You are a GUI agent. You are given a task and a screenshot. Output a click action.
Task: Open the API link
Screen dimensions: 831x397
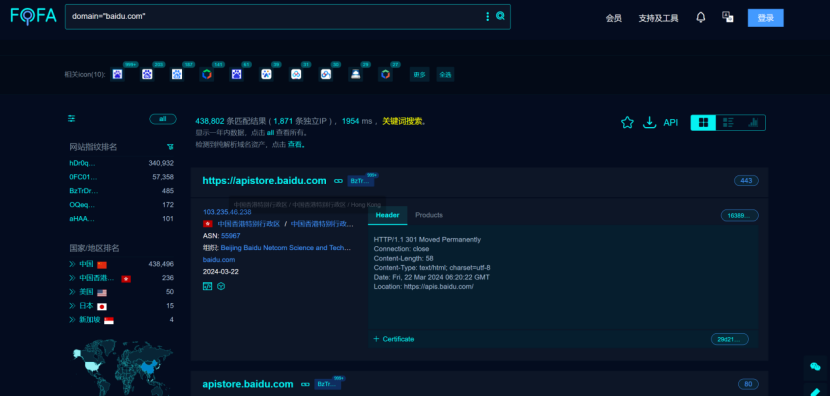tap(670, 123)
